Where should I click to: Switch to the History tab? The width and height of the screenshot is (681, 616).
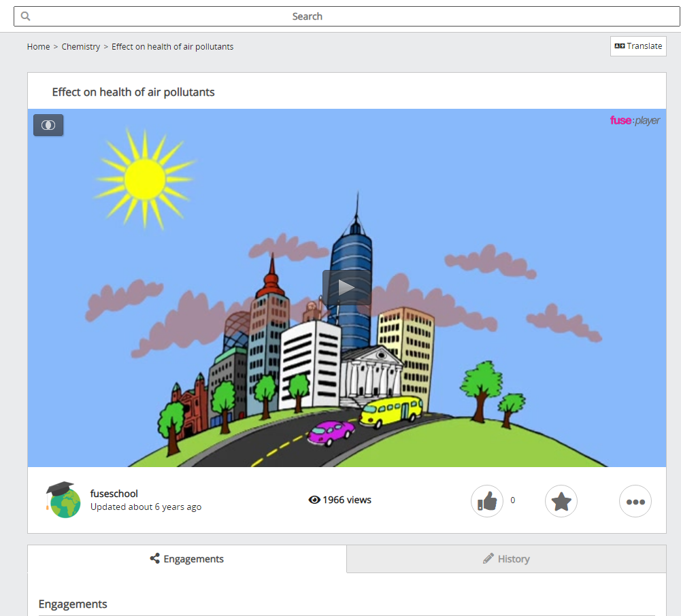tap(506, 558)
